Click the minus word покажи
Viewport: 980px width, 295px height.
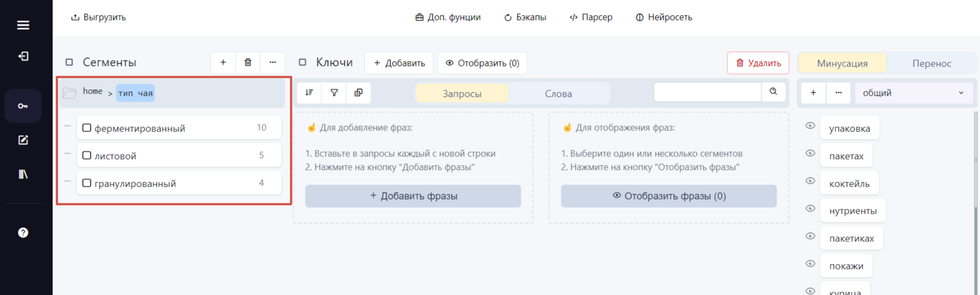[846, 266]
